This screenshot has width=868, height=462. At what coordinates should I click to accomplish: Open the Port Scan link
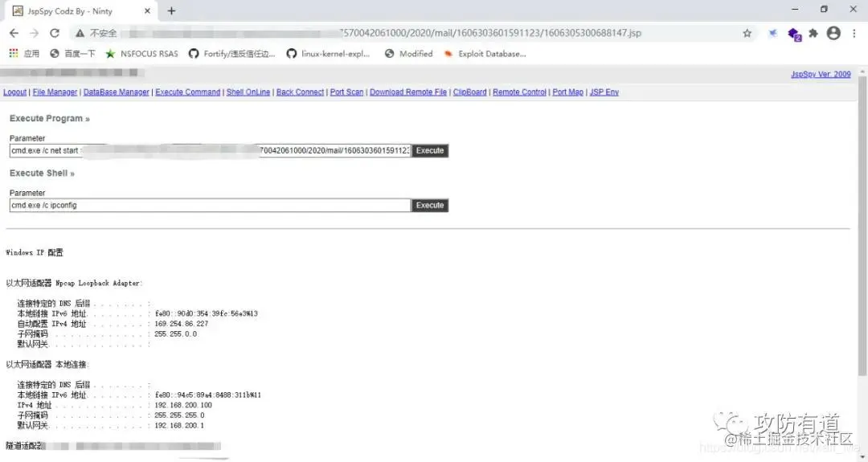coord(346,92)
